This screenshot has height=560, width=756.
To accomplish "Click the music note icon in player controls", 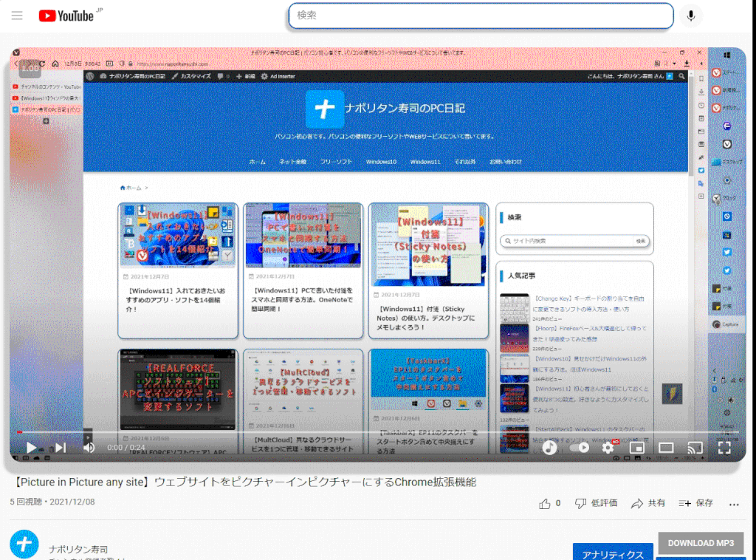I will click(549, 448).
